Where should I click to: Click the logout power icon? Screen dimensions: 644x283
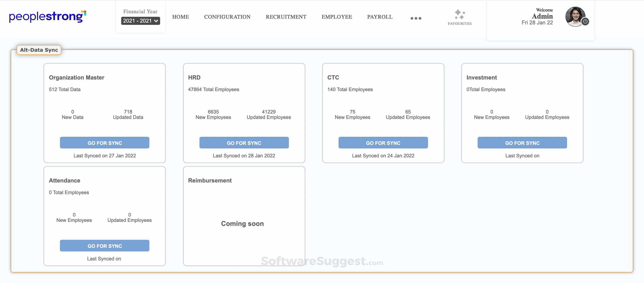click(x=585, y=22)
